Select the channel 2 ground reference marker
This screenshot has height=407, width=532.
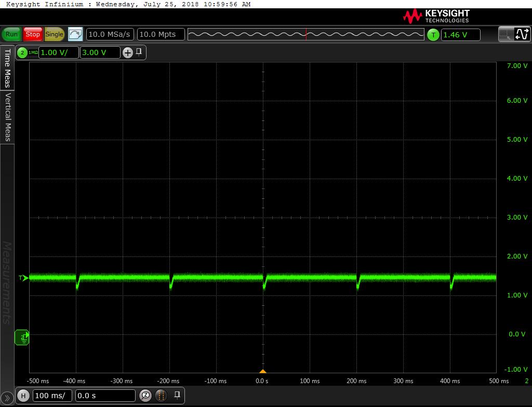22,337
